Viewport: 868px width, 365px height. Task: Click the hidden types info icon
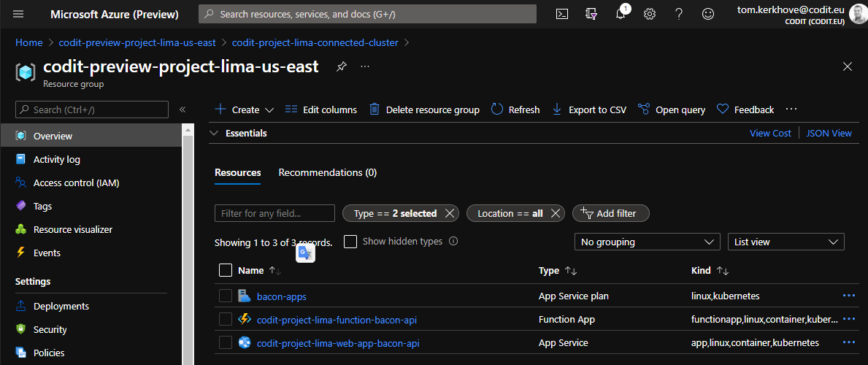point(453,242)
